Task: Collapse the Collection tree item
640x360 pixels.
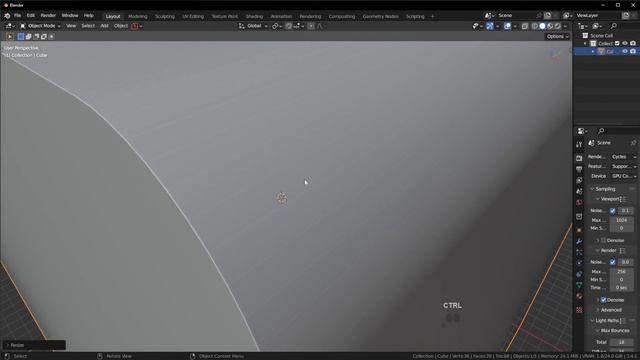Action: (x=585, y=43)
